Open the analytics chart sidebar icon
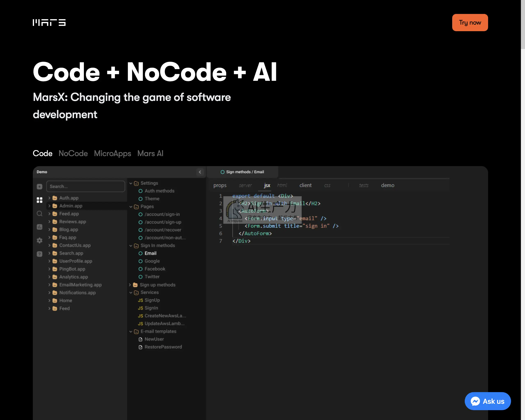Viewport: 525px width, 420px height. (39, 227)
